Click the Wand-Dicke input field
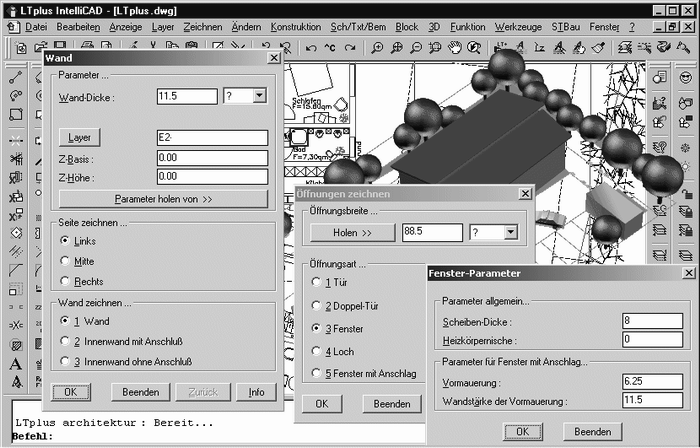The width and height of the screenshot is (700, 448). [x=187, y=96]
